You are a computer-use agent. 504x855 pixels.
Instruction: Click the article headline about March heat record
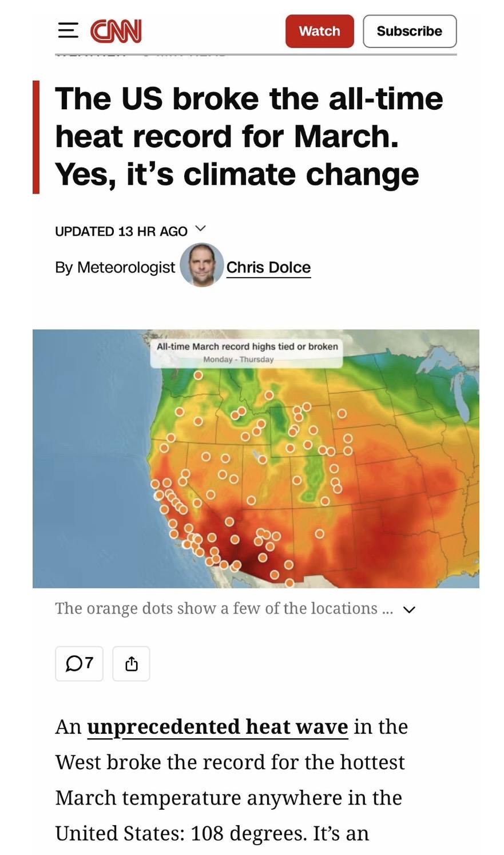tap(249, 137)
